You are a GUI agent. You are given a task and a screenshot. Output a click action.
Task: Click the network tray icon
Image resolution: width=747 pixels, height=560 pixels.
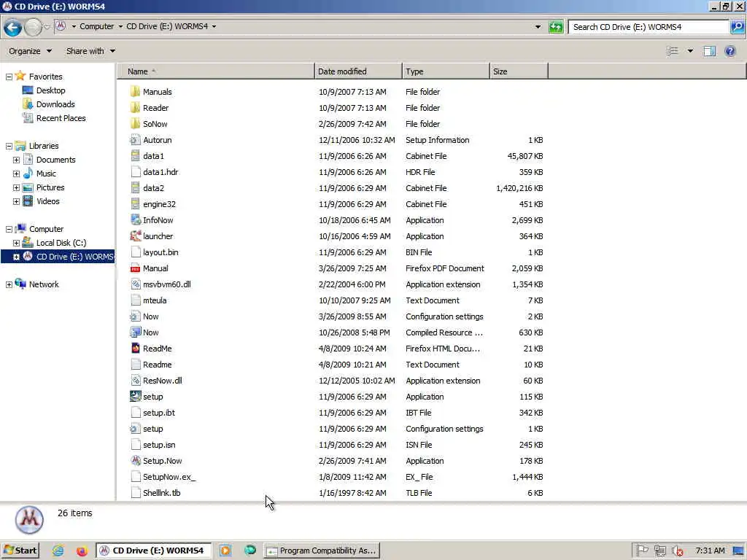pos(659,551)
